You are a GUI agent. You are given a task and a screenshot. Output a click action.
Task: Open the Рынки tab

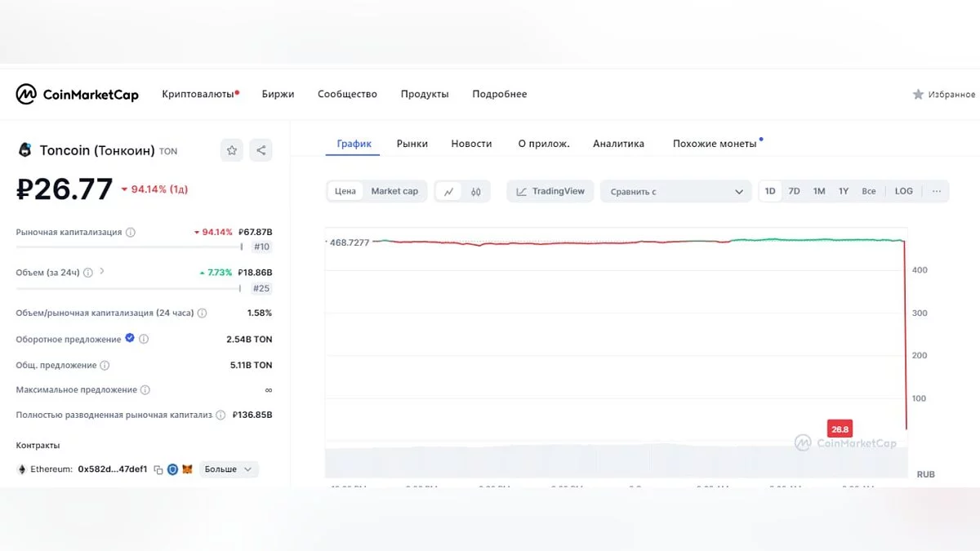pyautogui.click(x=412, y=144)
